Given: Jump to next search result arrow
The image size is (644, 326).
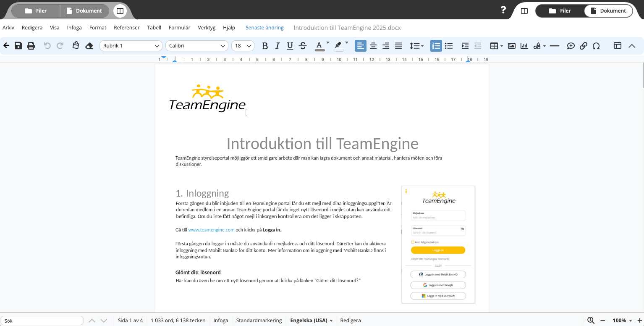Looking at the screenshot, I should click(x=104, y=321).
